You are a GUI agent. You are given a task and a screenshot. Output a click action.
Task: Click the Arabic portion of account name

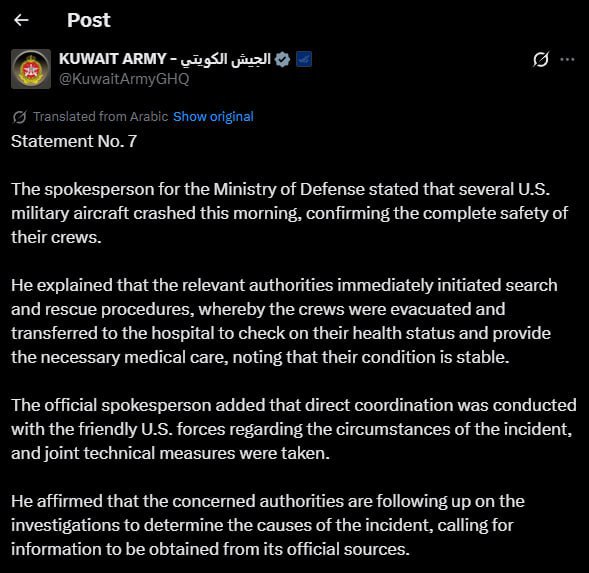(225, 59)
